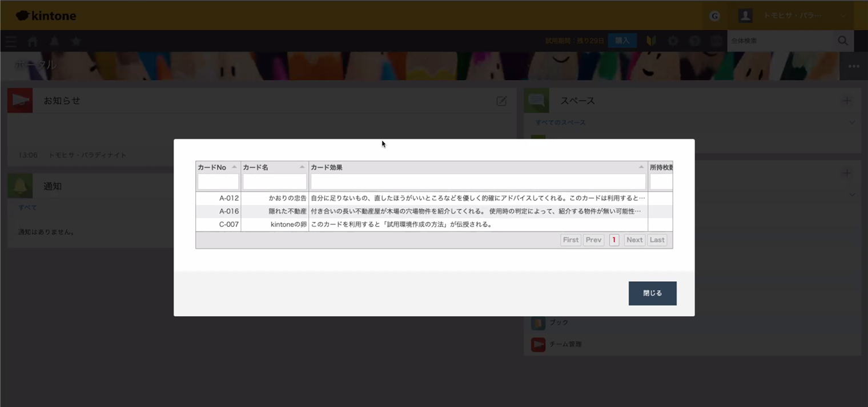
Task: Click the effect text of card A-016
Action: (476, 212)
